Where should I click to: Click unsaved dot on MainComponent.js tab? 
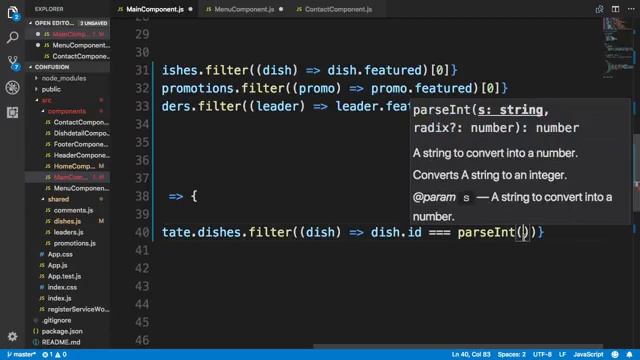point(191,9)
